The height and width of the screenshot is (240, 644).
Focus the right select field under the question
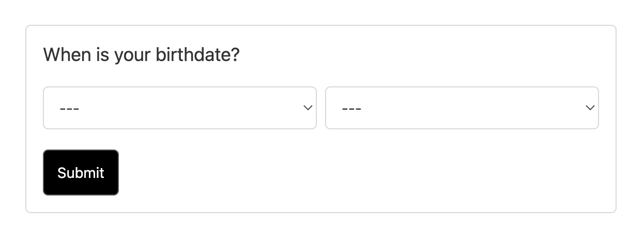(x=462, y=108)
